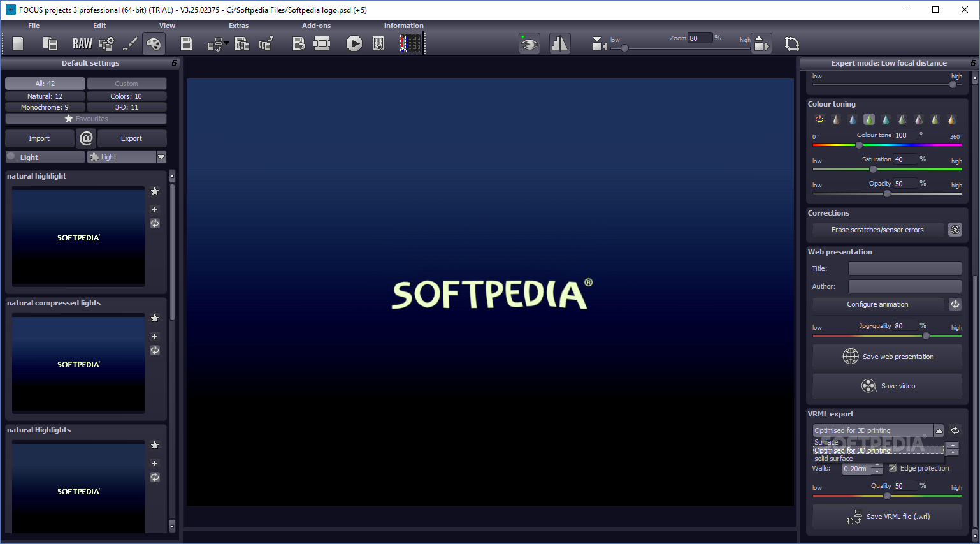Toggle the Edge protection checkbox
Screen dimensions: 980x544
tap(893, 468)
